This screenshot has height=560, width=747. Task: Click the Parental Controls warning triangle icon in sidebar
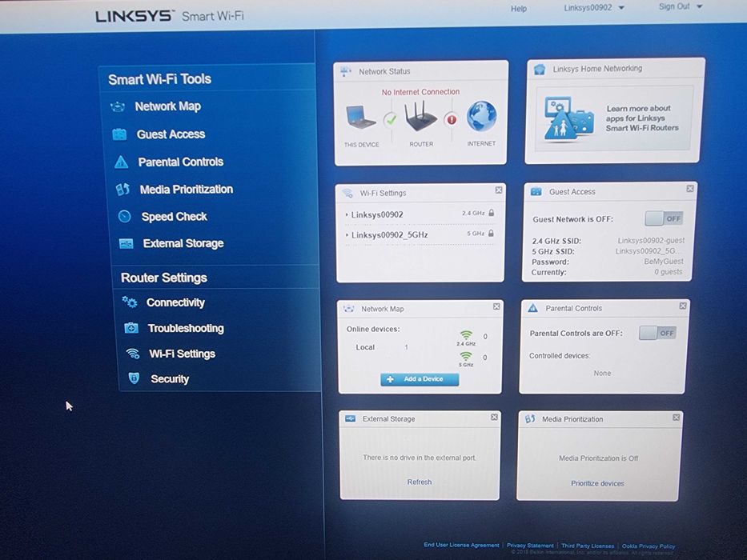pyautogui.click(x=122, y=162)
